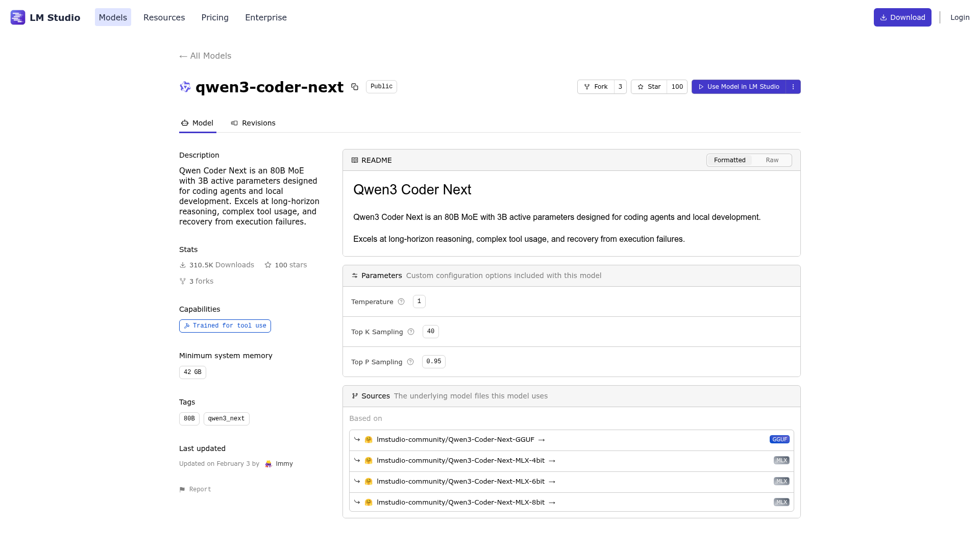Open lmstudio-community/Qwen3-Coder-Next-MLX-4bit source
Image resolution: width=980 pixels, height=551 pixels.
(x=460, y=461)
